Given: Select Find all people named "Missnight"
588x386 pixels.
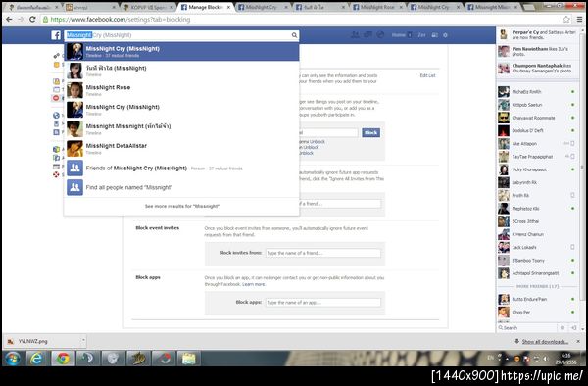Looking at the screenshot, I should coord(181,187).
